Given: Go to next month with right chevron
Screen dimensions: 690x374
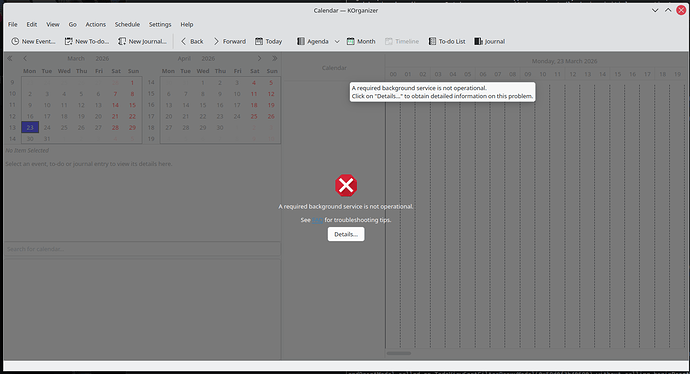Looking at the screenshot, I should 259,58.
